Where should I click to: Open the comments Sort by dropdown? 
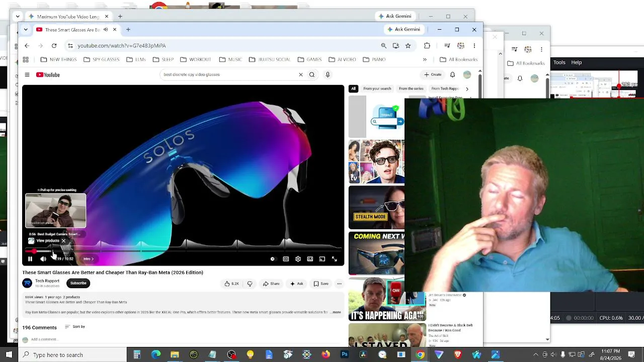coord(75,327)
